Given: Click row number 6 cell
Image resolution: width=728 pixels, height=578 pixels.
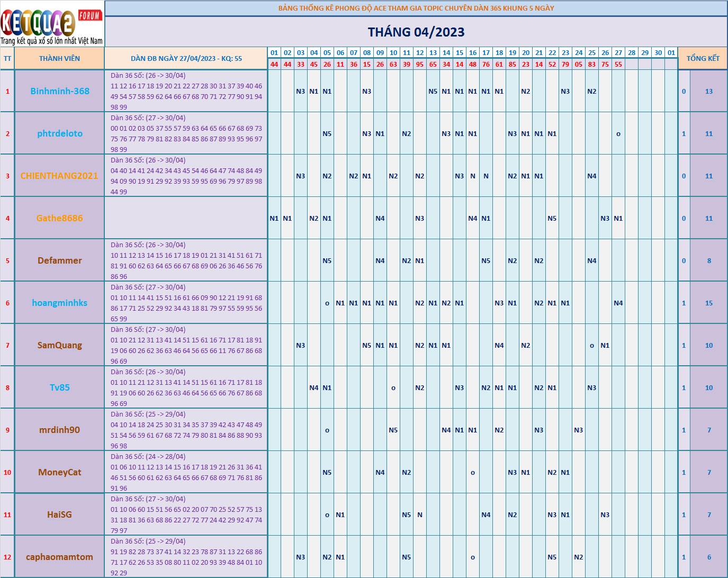Looking at the screenshot, I should click(7, 303).
